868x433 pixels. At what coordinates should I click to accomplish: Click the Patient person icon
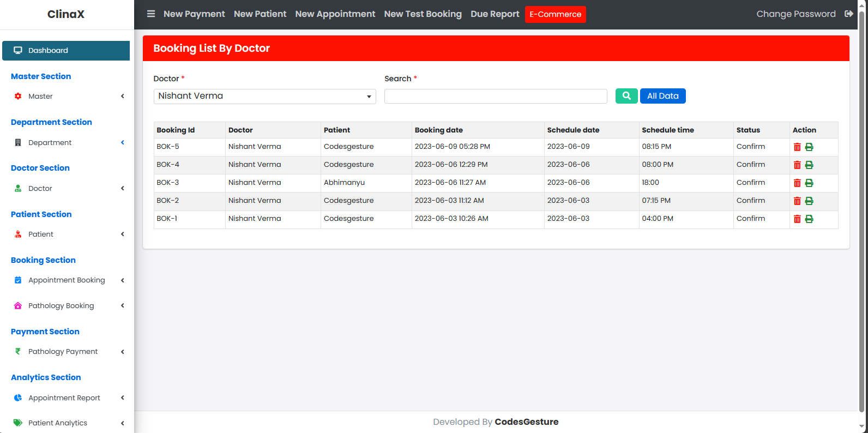(x=18, y=234)
